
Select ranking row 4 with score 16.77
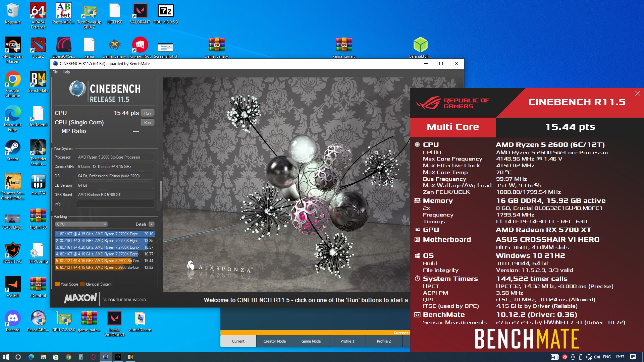click(104, 254)
